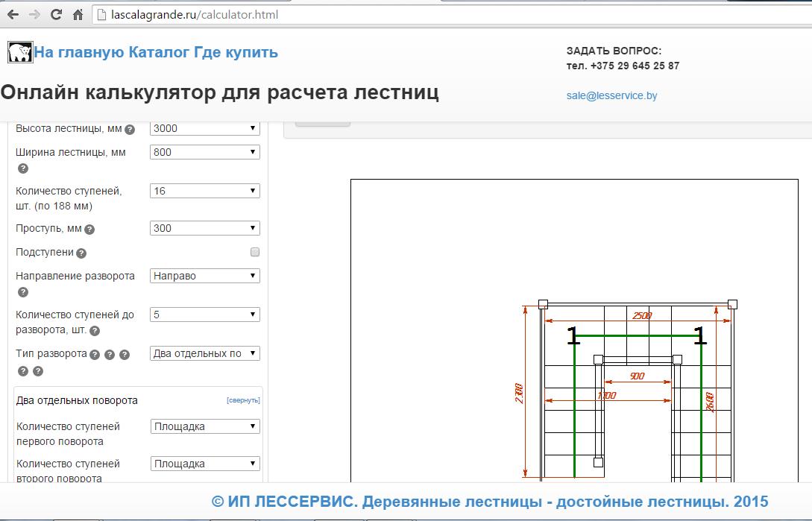The height and width of the screenshot is (521, 812).
Task: Focus the address bar showing lascalagrande.ru/calculator.html
Action: click(x=450, y=14)
